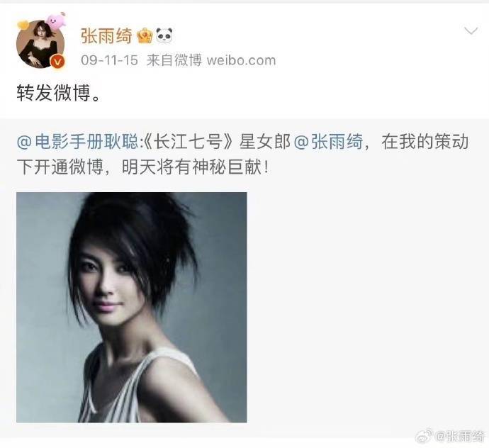
Task: Open the gray reposted card blank area
Action: pos(368,308)
